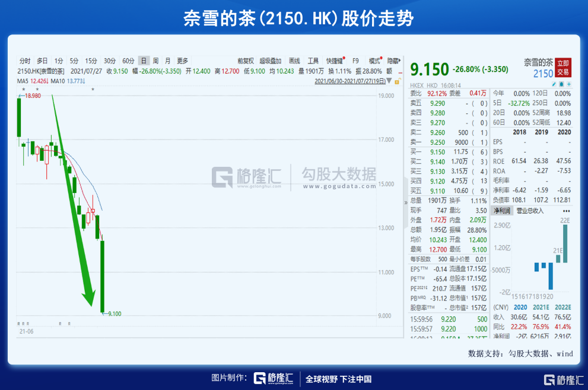The width and height of the screenshot is (588, 390).
Task: Click the 卖五 ask price 9.290
Action: point(437,103)
